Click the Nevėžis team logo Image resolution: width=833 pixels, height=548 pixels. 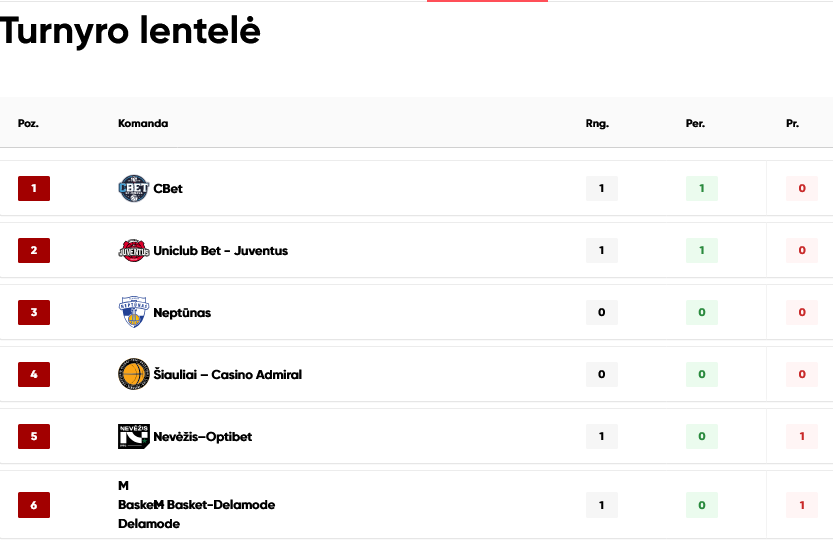[133, 436]
